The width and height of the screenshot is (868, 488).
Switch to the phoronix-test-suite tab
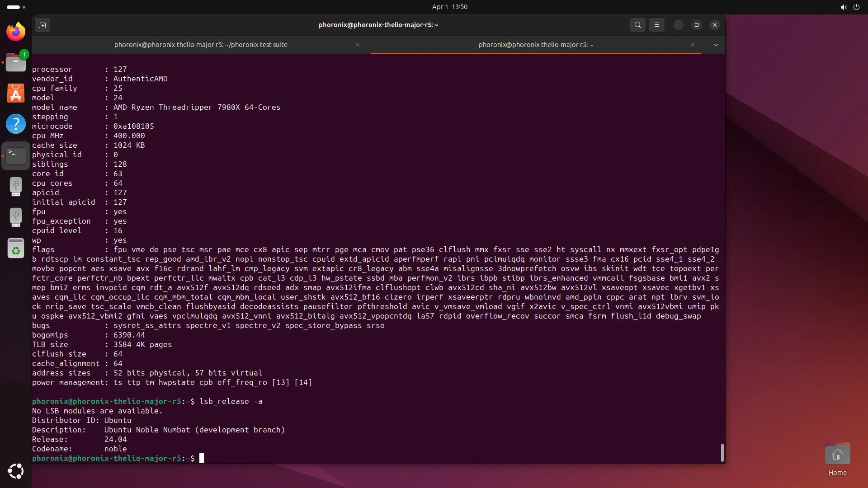point(201,45)
